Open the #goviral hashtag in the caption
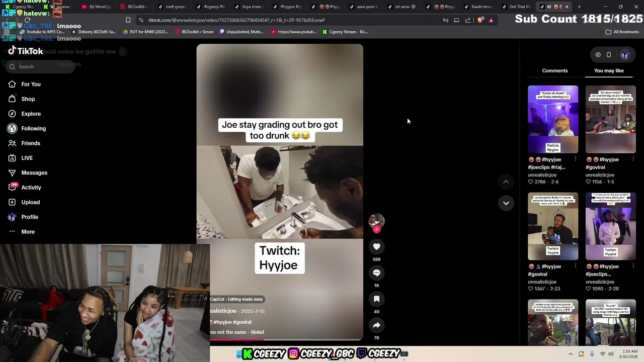 [242, 322]
